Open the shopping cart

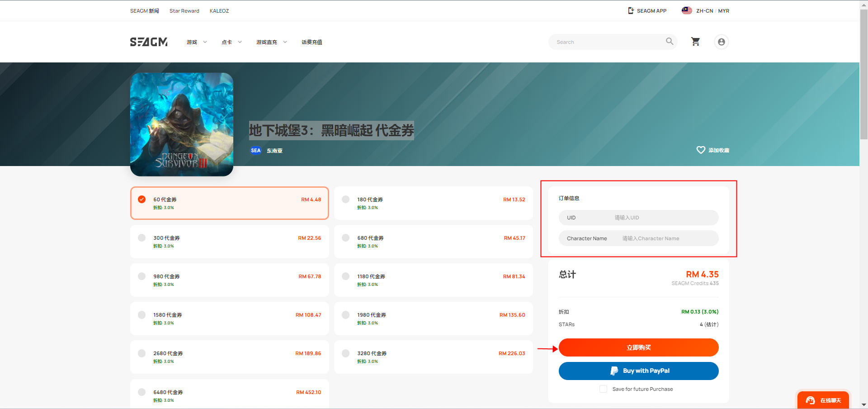pyautogui.click(x=696, y=42)
